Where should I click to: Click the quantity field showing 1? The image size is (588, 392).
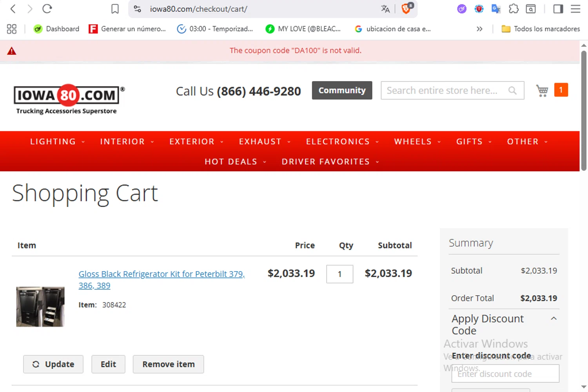click(x=340, y=274)
